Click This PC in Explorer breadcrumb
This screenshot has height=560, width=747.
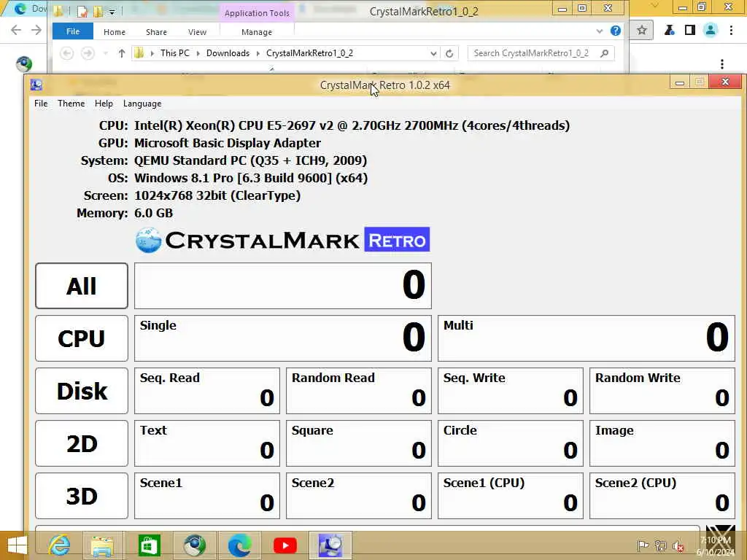(175, 53)
